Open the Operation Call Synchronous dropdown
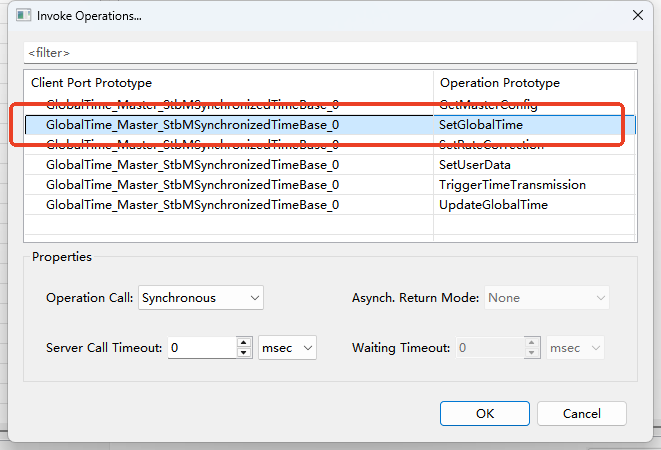 tap(200, 297)
